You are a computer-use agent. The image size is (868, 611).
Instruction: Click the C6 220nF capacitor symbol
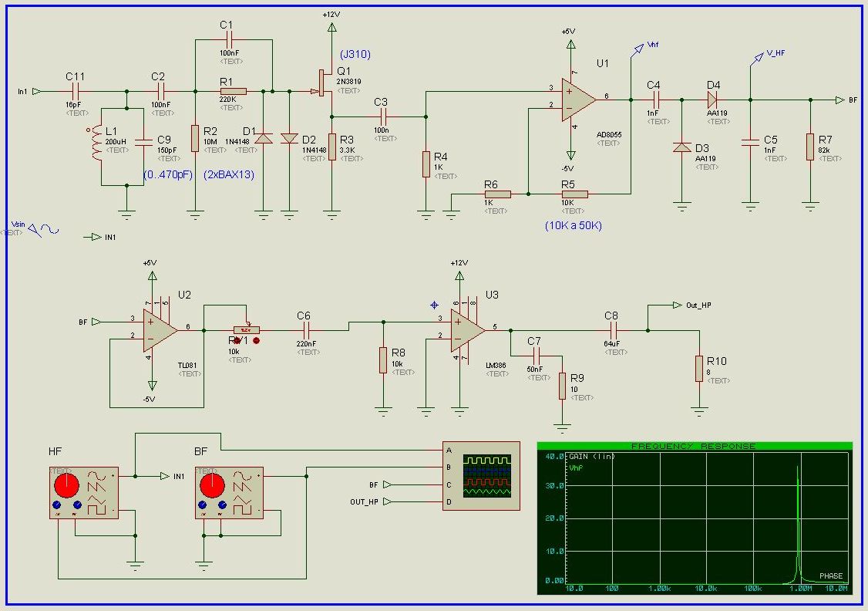305,330
